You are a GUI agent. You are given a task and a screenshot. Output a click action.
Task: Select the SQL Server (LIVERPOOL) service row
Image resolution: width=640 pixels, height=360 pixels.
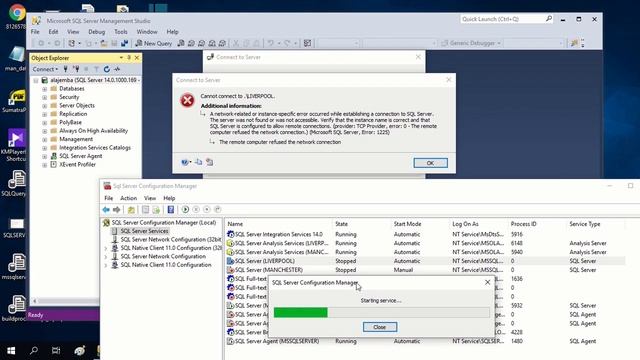tap(426, 261)
